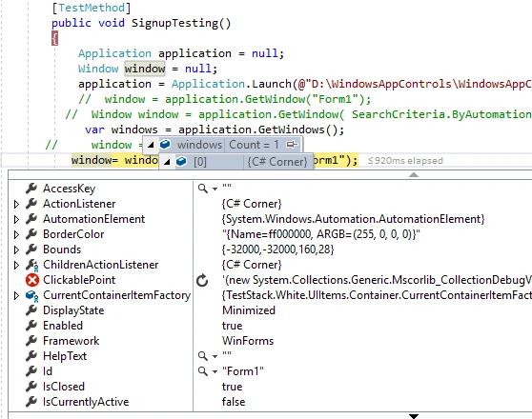The height and width of the screenshot is (419, 532).
Task: Expand the ActionListener property
Action: [16, 204]
